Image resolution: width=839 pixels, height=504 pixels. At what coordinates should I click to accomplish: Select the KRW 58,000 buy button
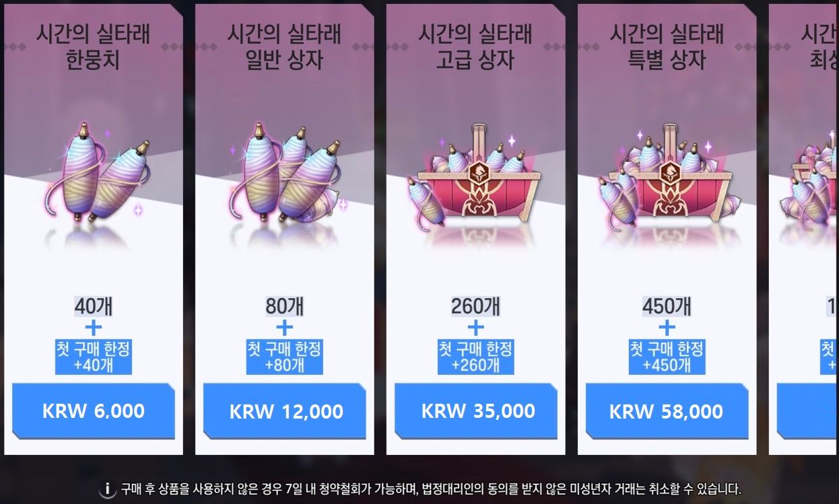tap(667, 411)
